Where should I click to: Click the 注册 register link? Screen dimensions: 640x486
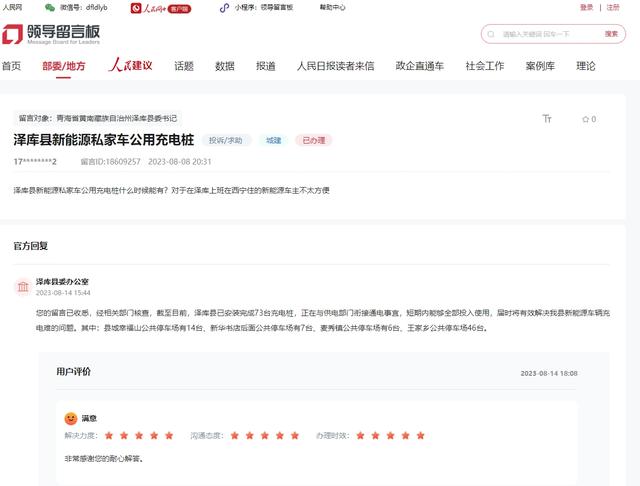[613, 7]
